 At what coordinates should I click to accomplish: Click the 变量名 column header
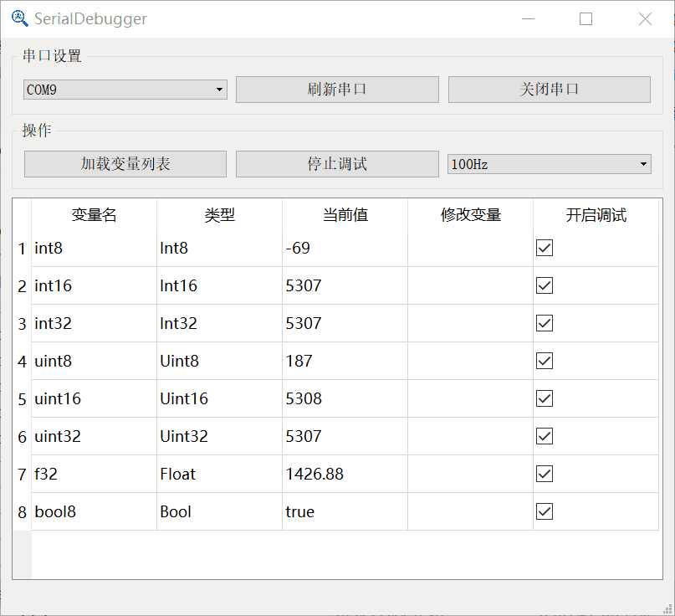(x=94, y=214)
